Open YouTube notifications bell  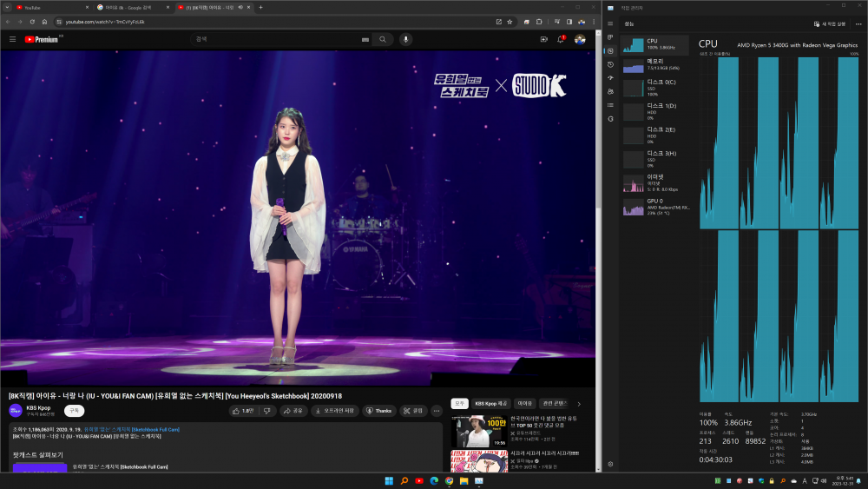point(562,39)
